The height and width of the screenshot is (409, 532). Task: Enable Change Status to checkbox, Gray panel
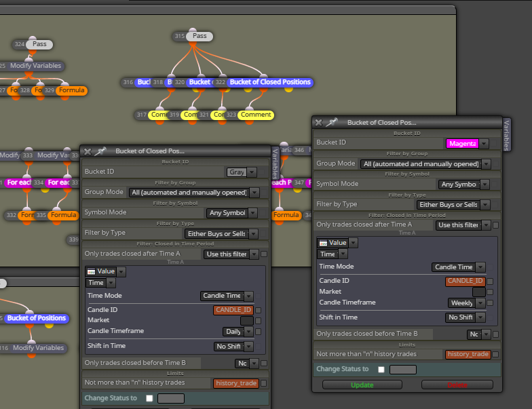tap(149, 398)
